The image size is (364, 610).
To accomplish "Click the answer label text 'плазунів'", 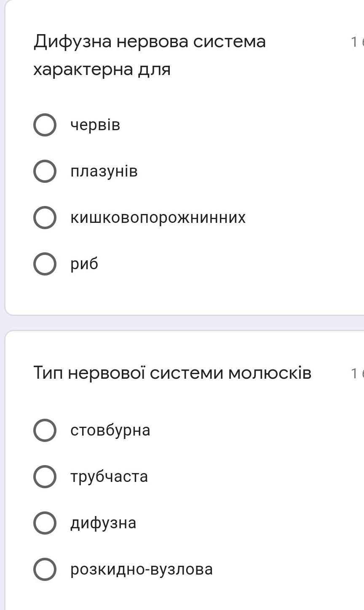I will pos(104,171).
